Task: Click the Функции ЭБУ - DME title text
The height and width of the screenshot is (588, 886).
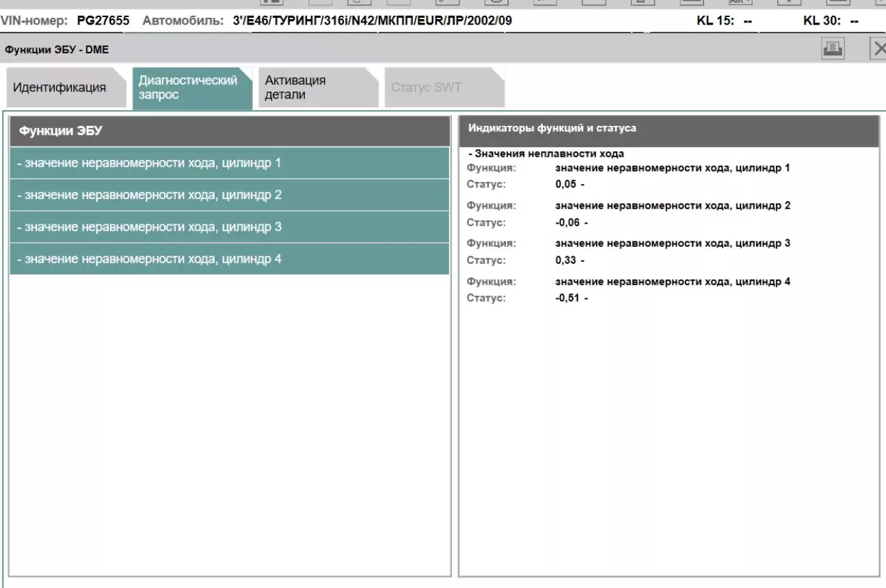Action: (x=57, y=49)
